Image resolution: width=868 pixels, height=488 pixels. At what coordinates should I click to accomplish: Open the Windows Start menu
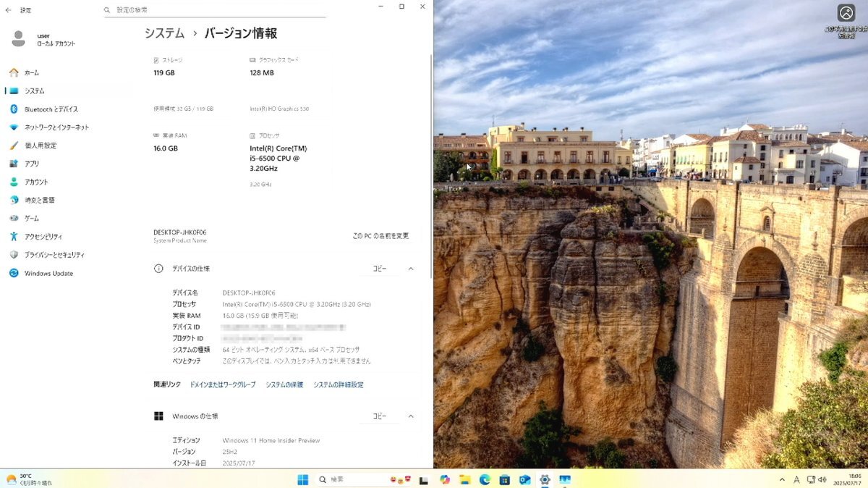click(x=303, y=479)
